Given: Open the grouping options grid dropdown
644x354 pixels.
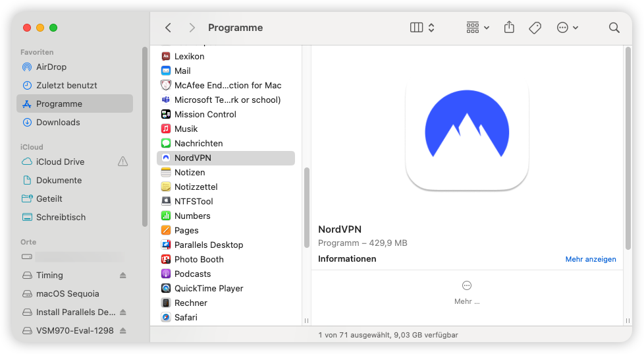Looking at the screenshot, I should point(477,28).
